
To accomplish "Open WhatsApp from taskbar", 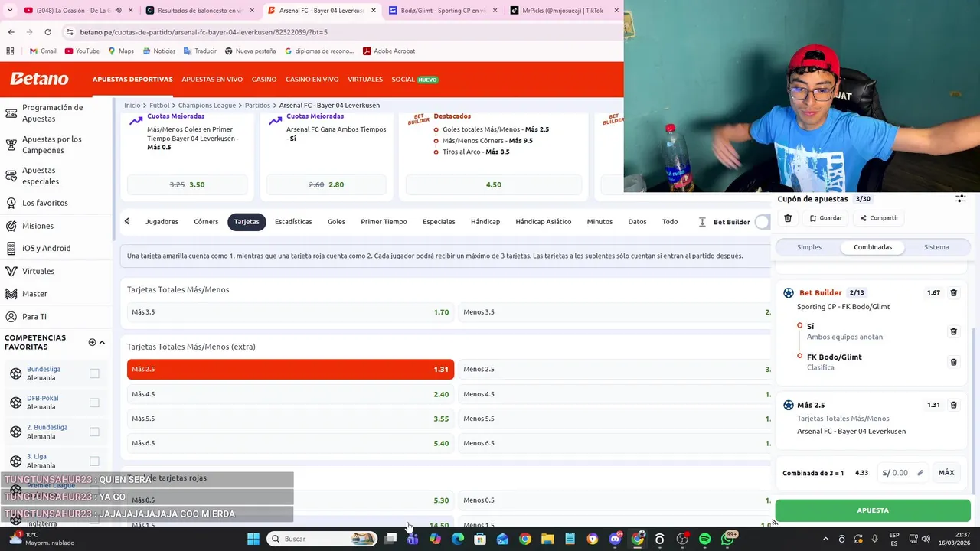I will pos(727,539).
